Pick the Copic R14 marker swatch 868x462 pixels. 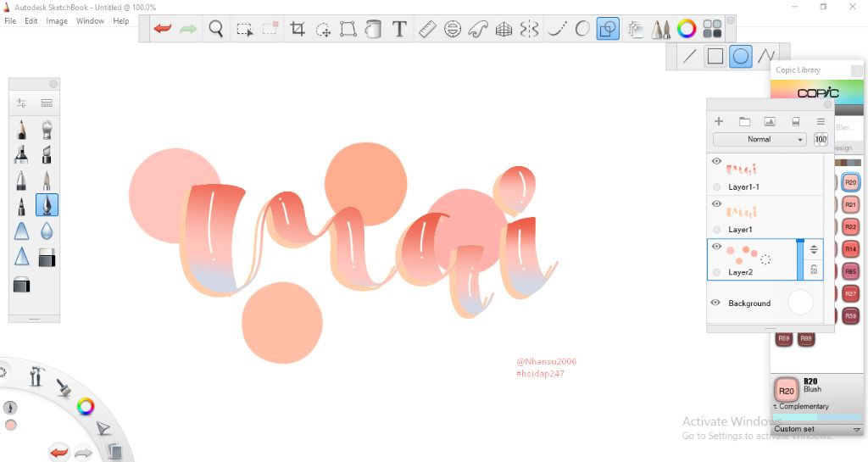tap(850, 249)
